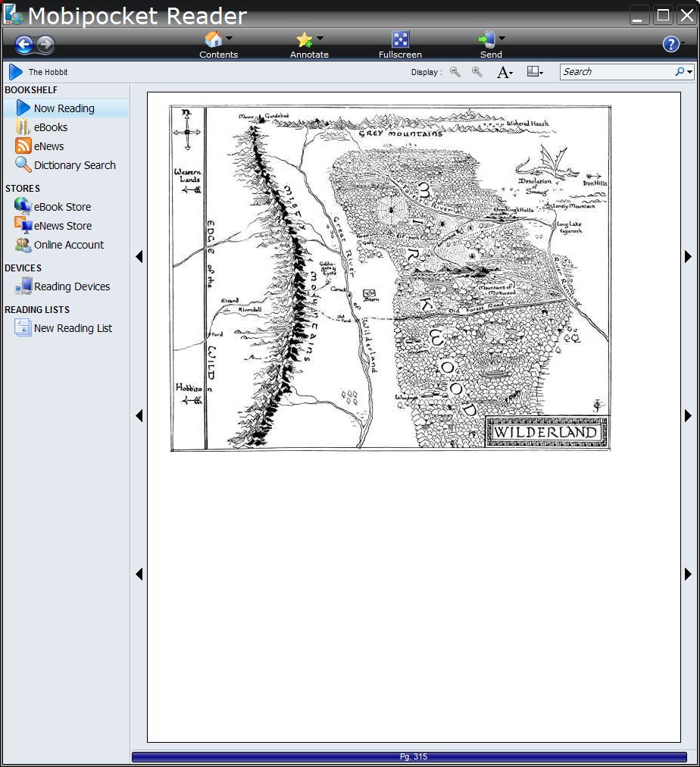Image resolution: width=700 pixels, height=767 pixels.
Task: Expand the Contents dropdown arrow
Action: pyautogui.click(x=229, y=38)
